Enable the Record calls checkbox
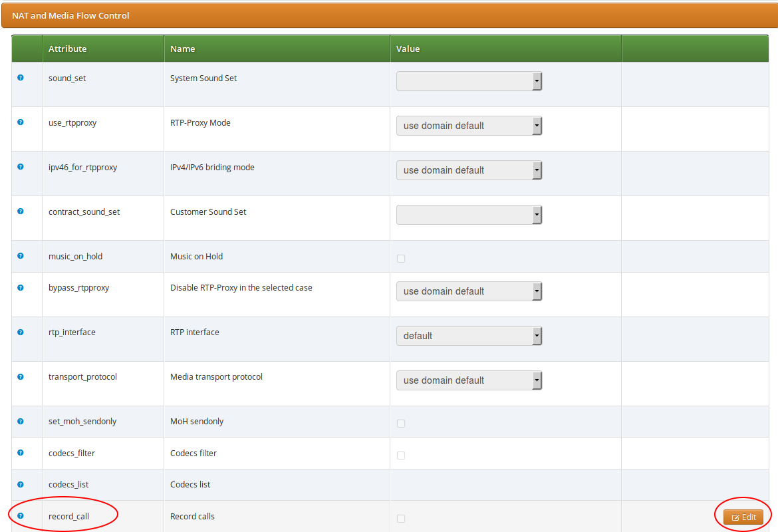Screen dimensions: 778x532 point(401,519)
